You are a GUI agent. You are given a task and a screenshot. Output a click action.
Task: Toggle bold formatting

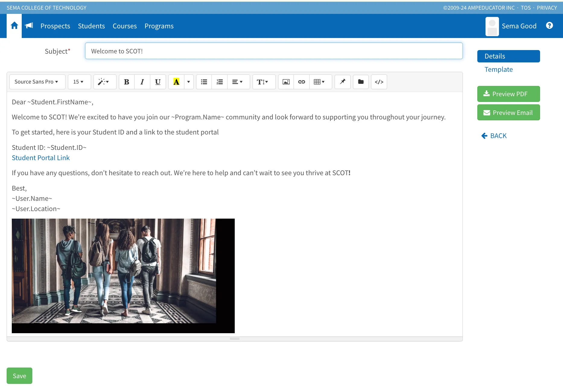click(127, 82)
